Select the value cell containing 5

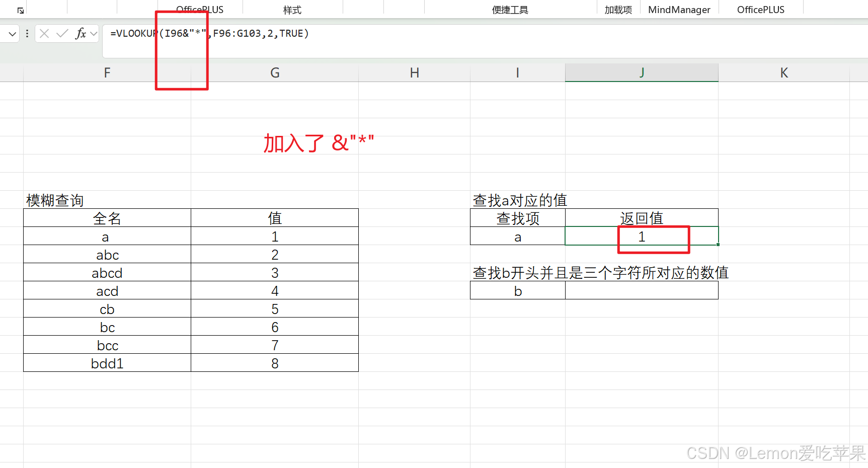(275, 308)
